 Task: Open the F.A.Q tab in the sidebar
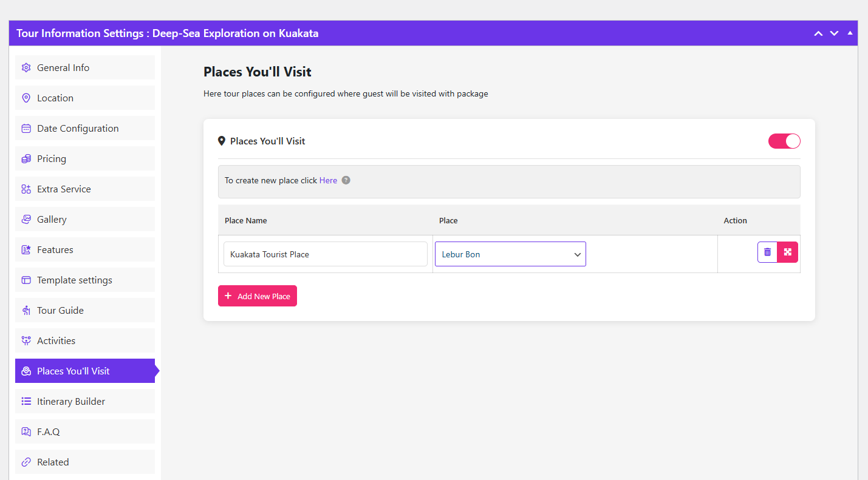[x=49, y=432]
